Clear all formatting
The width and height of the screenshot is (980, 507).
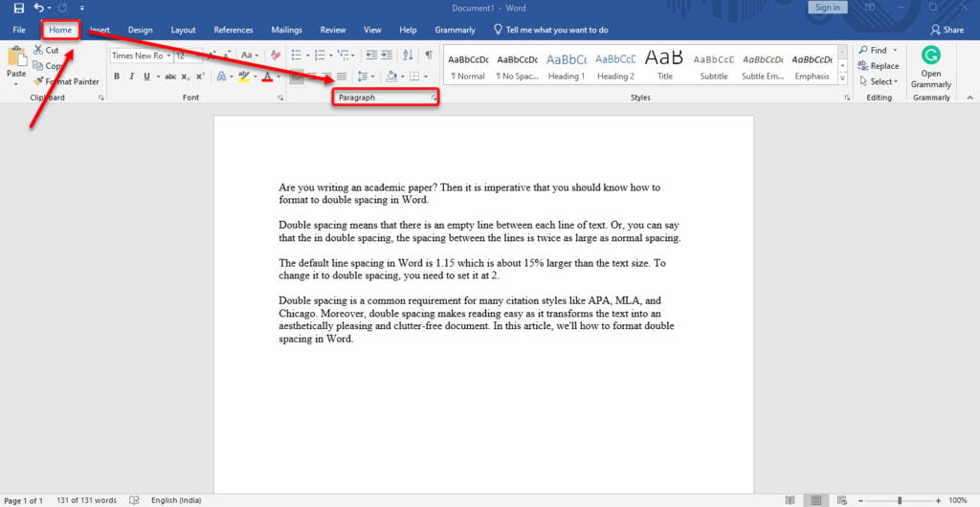[276, 55]
